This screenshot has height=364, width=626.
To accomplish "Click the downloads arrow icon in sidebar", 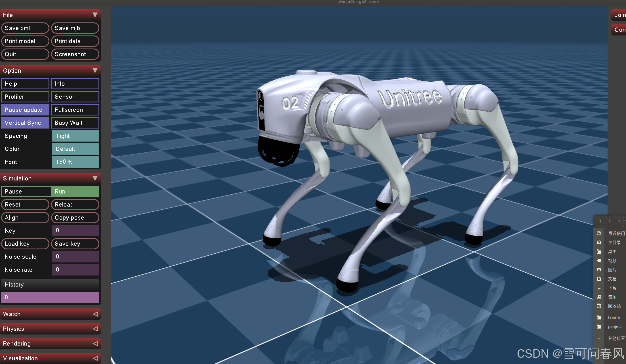I will pyautogui.click(x=599, y=288).
